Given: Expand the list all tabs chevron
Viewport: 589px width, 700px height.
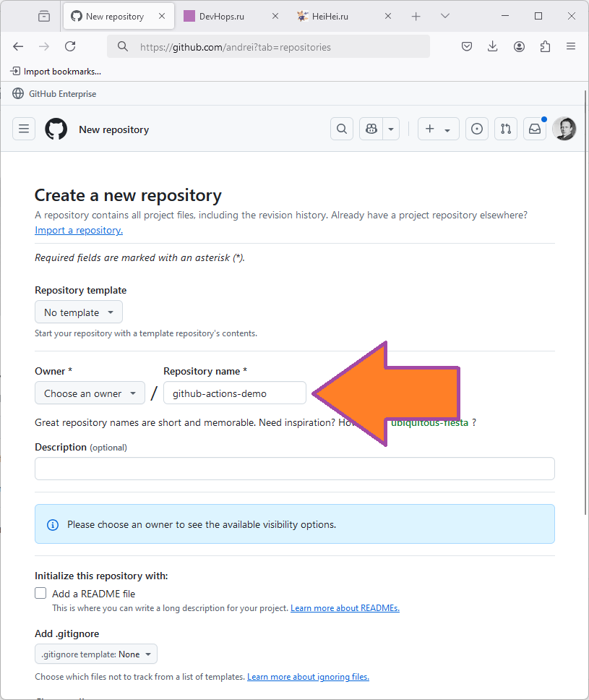Looking at the screenshot, I should tap(445, 16).
